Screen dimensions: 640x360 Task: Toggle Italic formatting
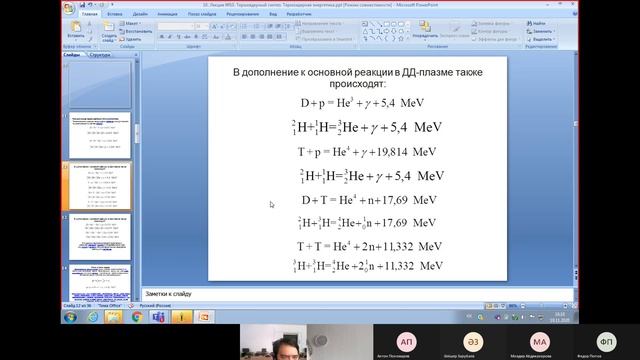click(x=170, y=37)
